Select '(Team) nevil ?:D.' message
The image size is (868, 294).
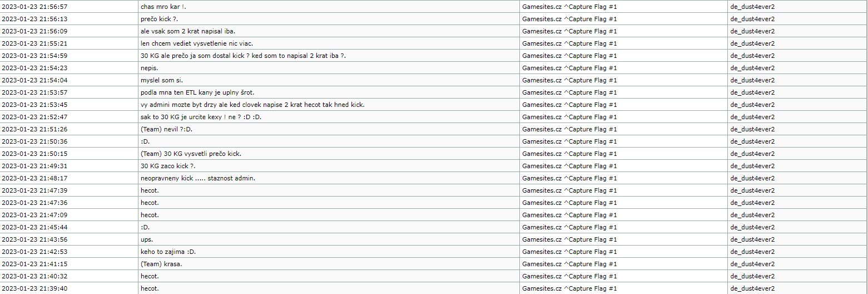click(167, 129)
